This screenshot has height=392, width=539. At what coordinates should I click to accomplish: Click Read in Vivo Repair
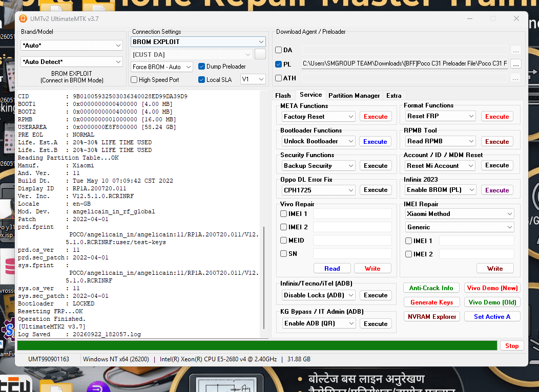tap(332, 269)
